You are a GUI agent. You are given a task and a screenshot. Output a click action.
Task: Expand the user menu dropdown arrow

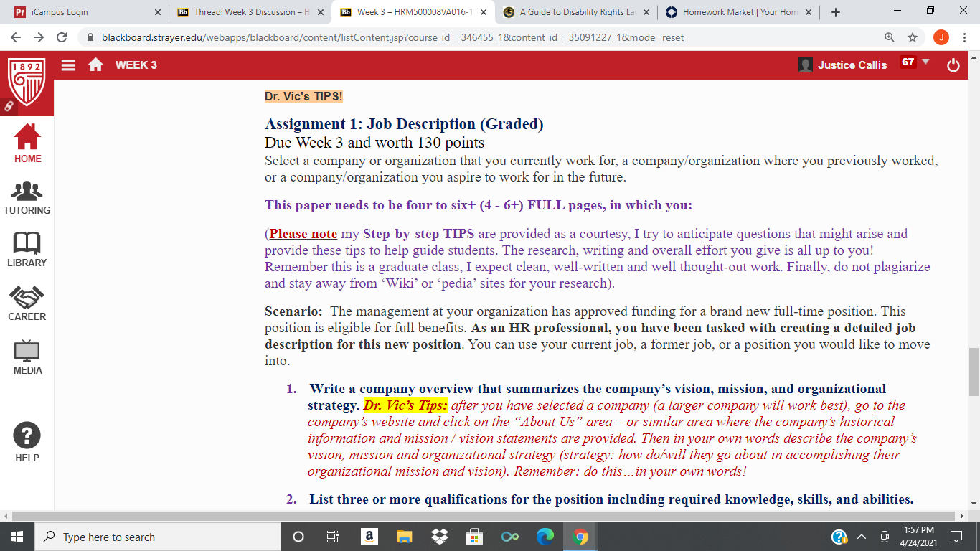[x=925, y=62]
